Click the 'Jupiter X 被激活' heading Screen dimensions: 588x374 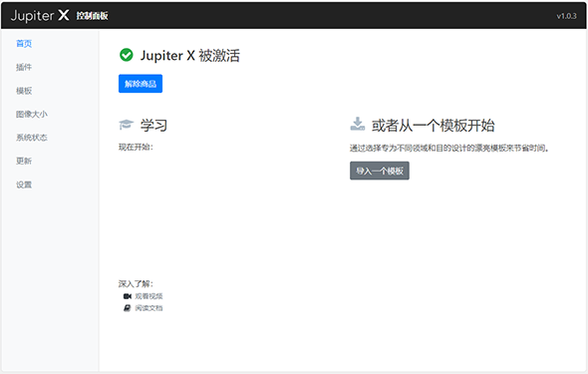coord(190,56)
